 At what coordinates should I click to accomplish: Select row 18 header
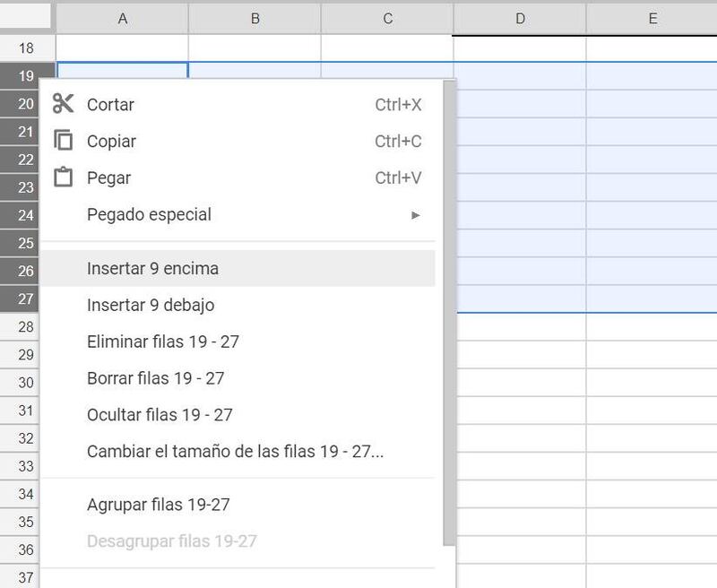(x=27, y=48)
